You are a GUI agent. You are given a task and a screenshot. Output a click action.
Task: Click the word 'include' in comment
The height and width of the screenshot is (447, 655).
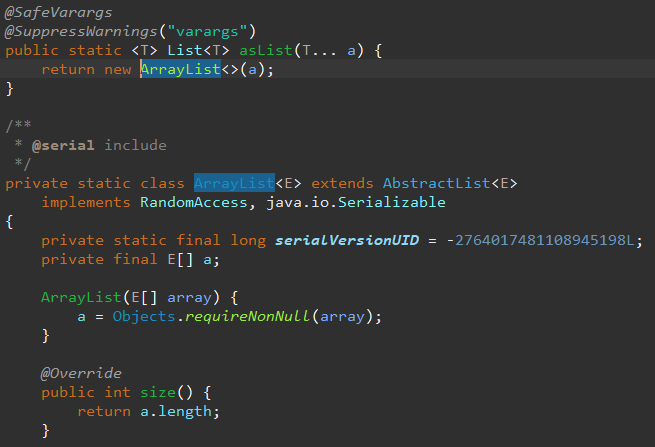pyautogui.click(x=135, y=145)
